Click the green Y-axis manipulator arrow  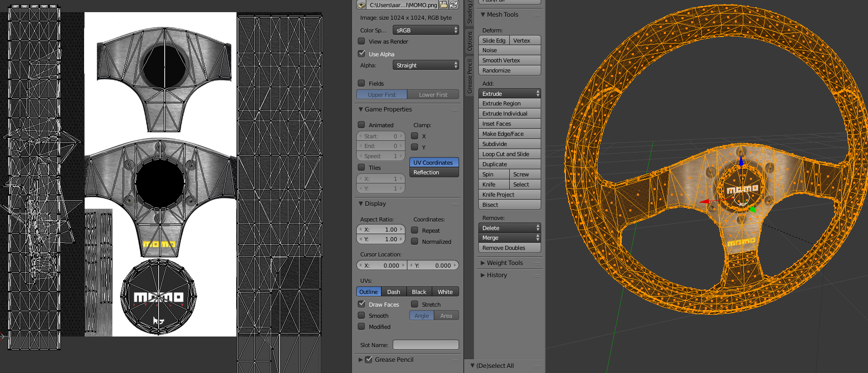click(752, 209)
